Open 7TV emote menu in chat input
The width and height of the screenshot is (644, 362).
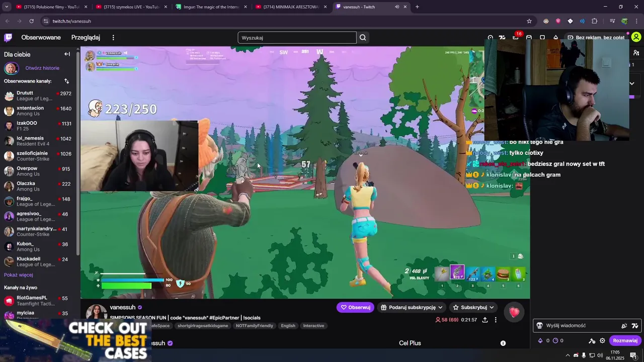[635, 326]
